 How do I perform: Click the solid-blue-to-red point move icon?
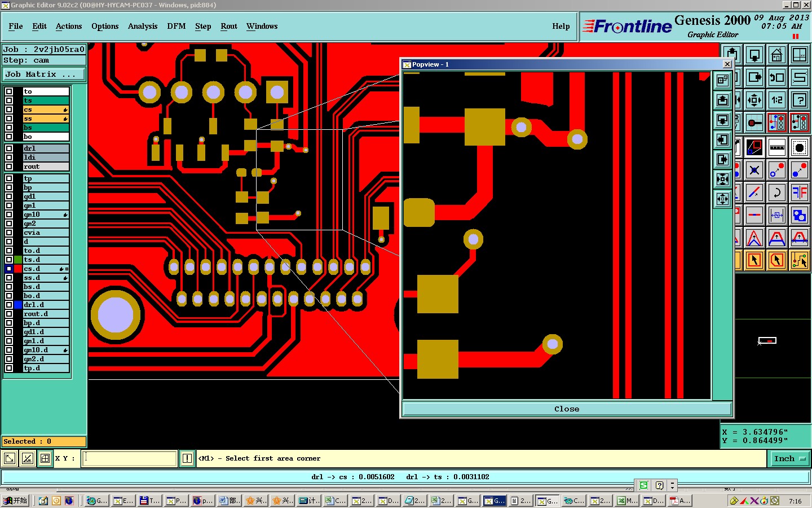click(x=799, y=170)
